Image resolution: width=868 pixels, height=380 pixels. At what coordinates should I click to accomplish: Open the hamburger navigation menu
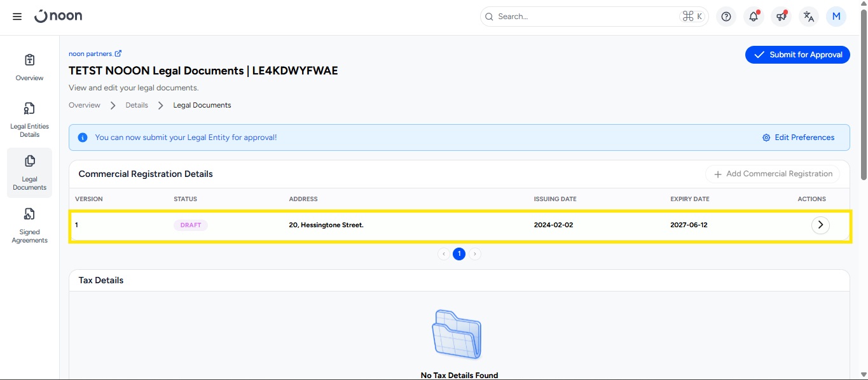pos(17,17)
